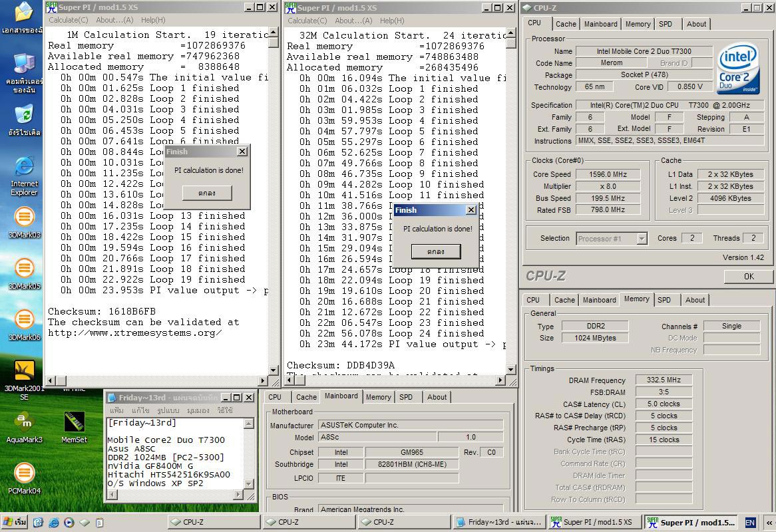Click Mobile Core2 Duo T7300 line in notepad

166,440
